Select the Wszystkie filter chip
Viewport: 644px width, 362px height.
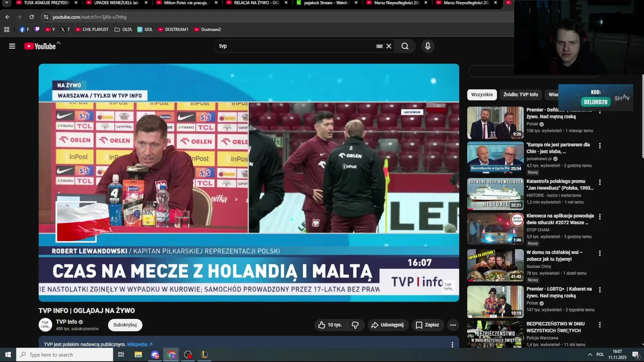pyautogui.click(x=482, y=95)
